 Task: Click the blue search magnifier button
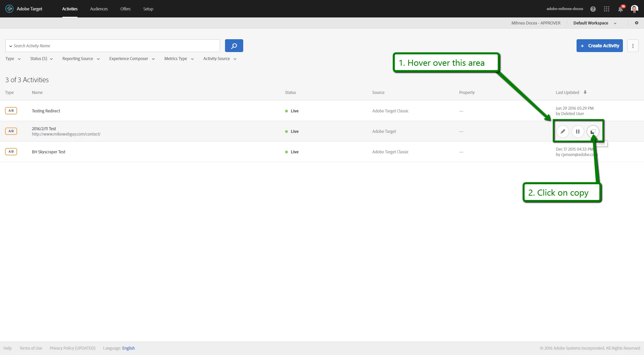234,46
